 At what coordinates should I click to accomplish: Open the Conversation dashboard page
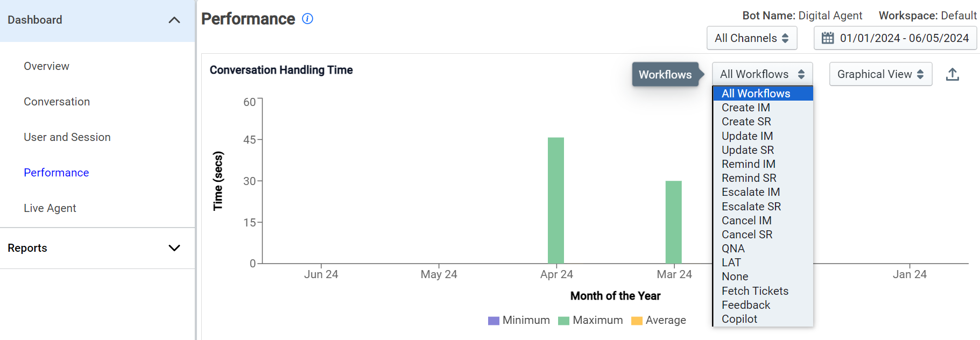(x=57, y=102)
